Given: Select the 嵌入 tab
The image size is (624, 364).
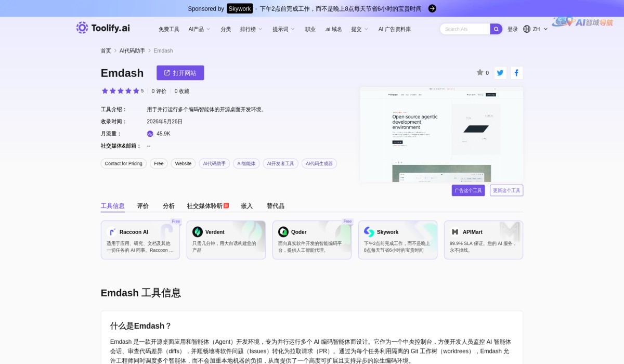Looking at the screenshot, I should pos(247,206).
